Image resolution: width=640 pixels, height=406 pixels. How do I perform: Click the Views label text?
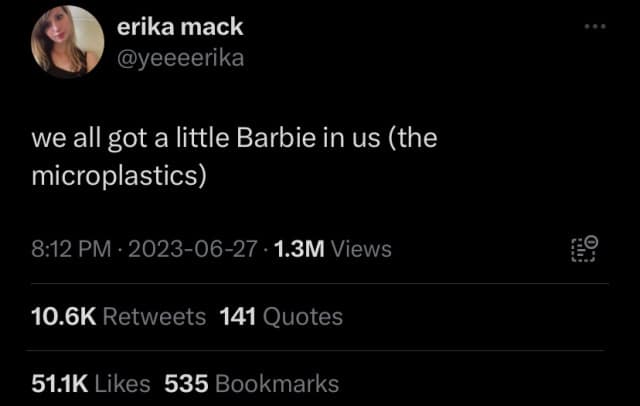coord(361,249)
